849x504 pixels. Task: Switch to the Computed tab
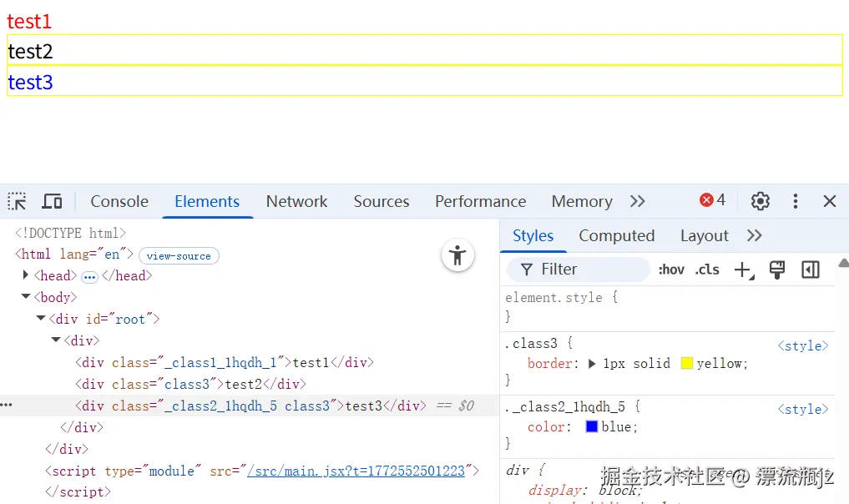(616, 235)
